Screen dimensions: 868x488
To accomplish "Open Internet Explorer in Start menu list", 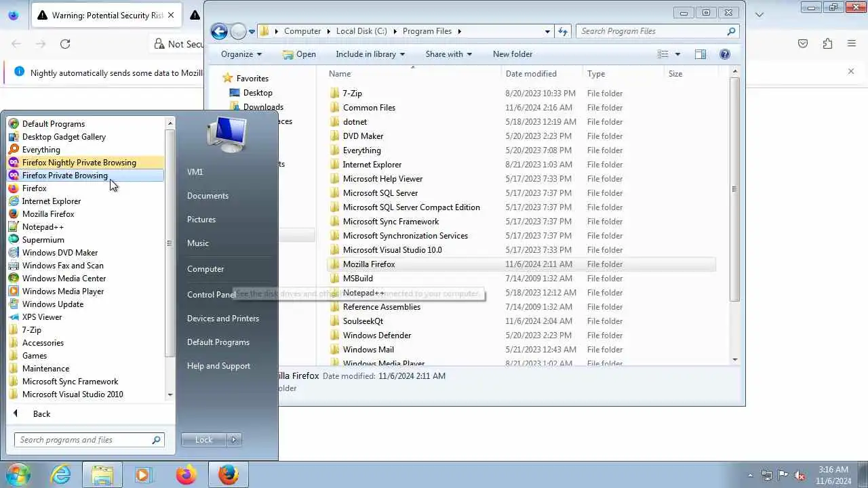I will coord(85,201).
